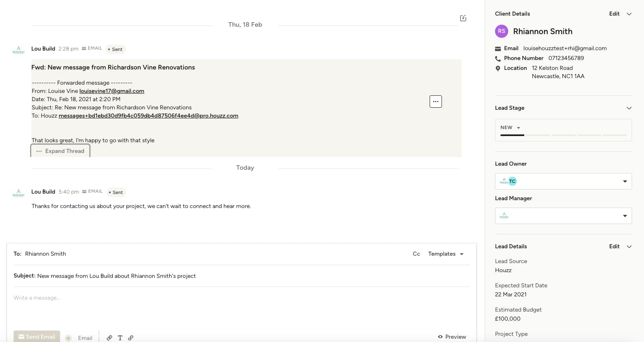Open the louisevine17@gmail.com link
The image size is (644, 342).
pyautogui.click(x=112, y=91)
